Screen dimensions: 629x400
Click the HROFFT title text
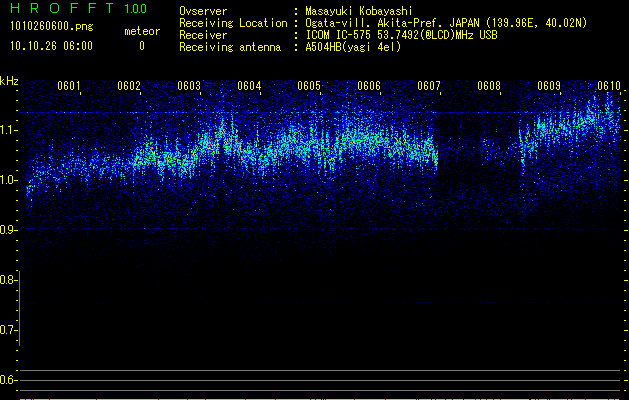pos(64,9)
